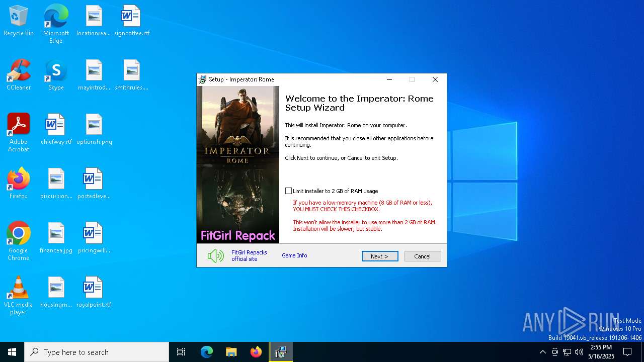The image size is (644, 362).
Task: Toggle the installer sound speaker icon
Action: tap(216, 256)
